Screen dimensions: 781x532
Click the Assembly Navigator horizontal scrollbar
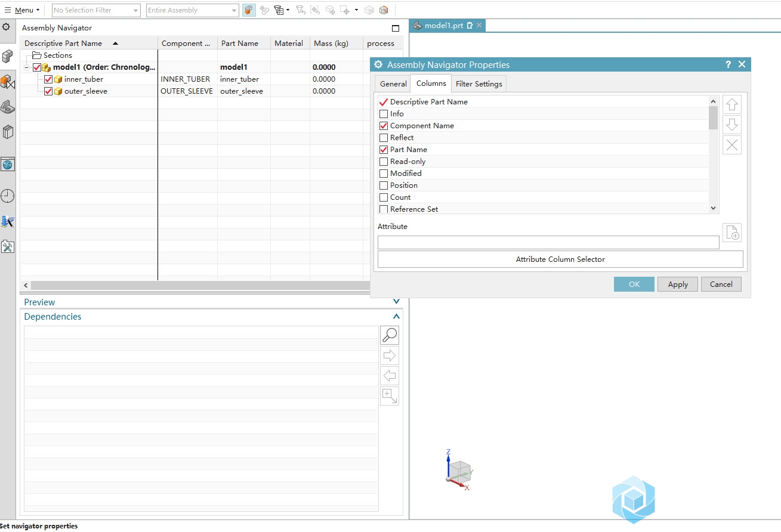(200, 286)
